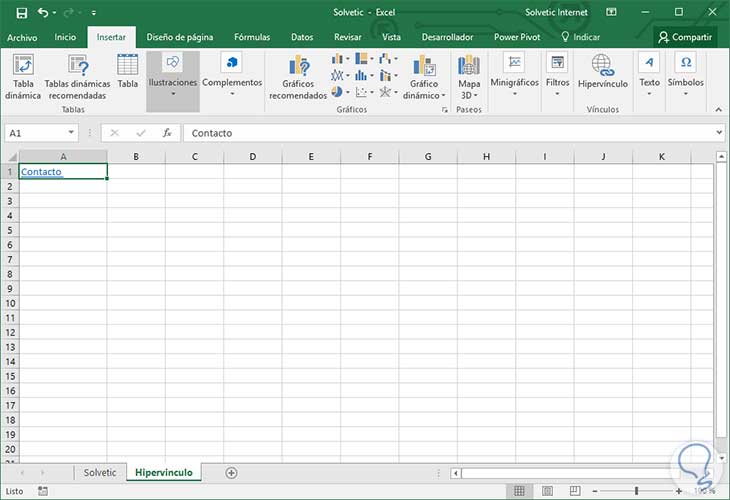Image resolution: width=730 pixels, height=500 pixels.
Task: Select column D header
Action: point(252,157)
